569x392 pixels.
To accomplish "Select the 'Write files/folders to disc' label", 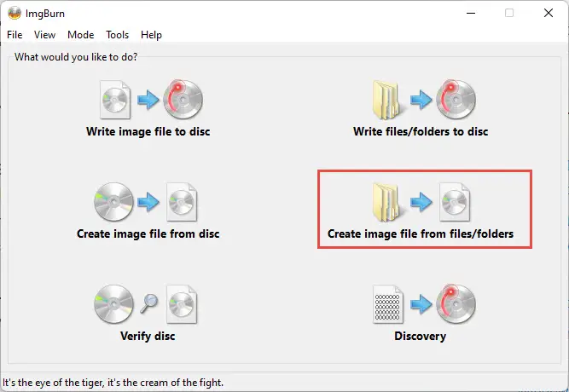I will click(x=421, y=131).
